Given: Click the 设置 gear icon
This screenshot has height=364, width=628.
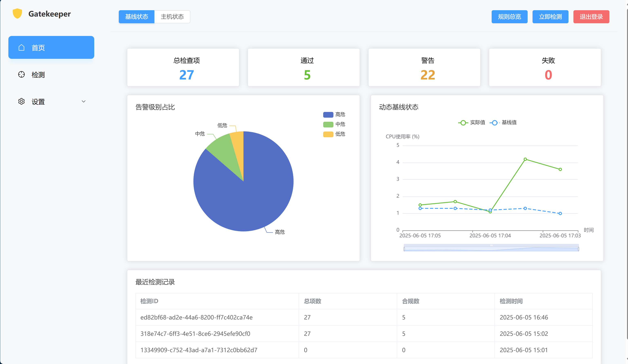Looking at the screenshot, I should 21,101.
